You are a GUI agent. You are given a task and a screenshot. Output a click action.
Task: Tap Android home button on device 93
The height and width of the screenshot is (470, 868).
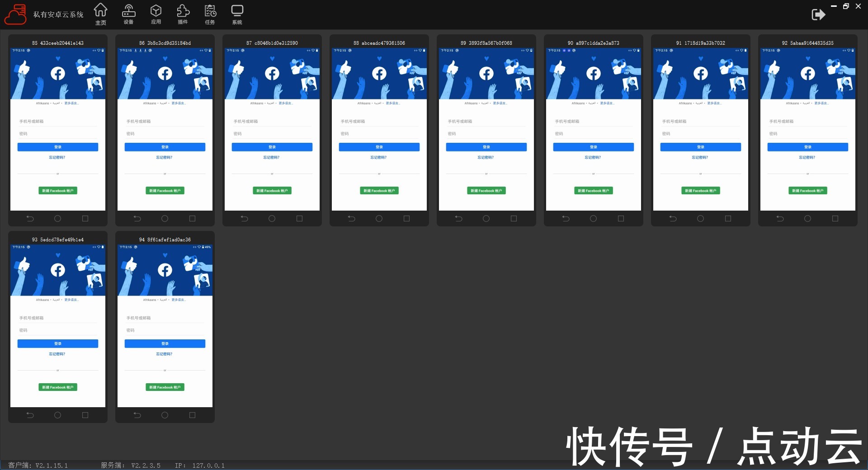coord(57,415)
